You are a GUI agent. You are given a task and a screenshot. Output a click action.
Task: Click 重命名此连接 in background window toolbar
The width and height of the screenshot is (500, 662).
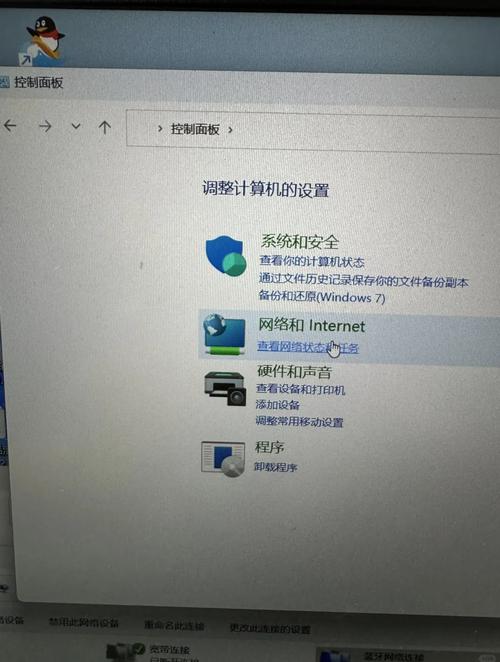(x=174, y=625)
